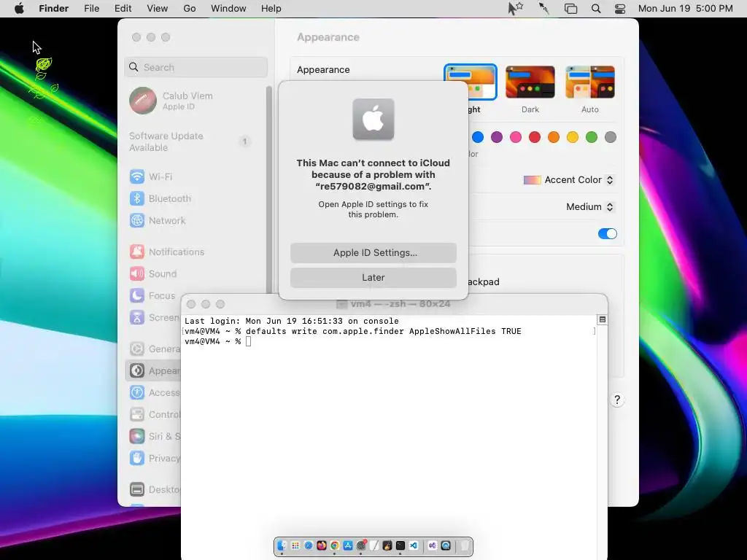Pick the pink accent color
The width and height of the screenshot is (747, 560).
(516, 138)
